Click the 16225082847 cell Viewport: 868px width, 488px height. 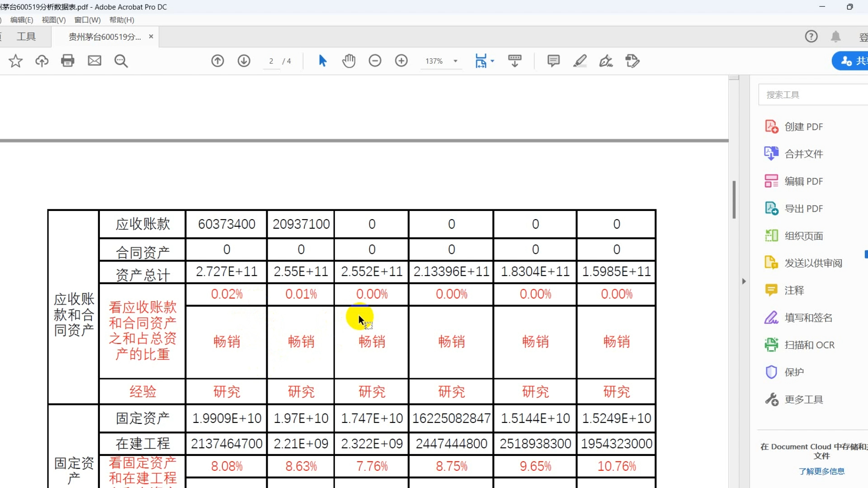coord(451,418)
